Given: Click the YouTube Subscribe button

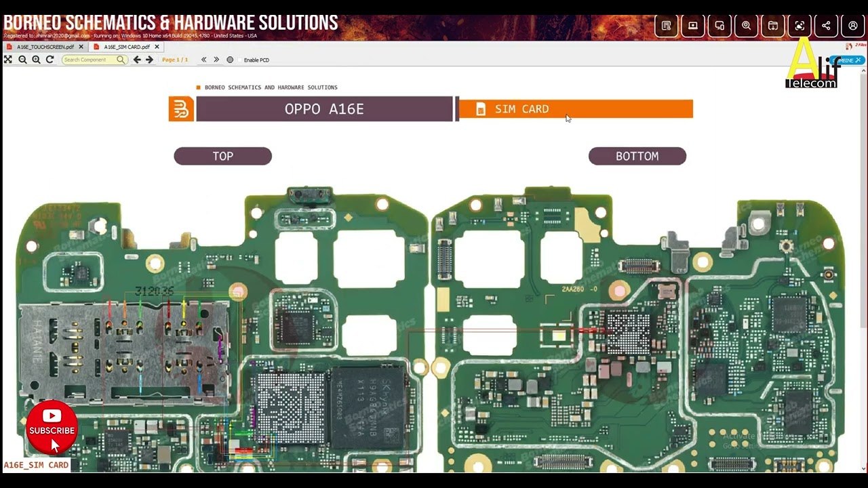Looking at the screenshot, I should [x=52, y=428].
